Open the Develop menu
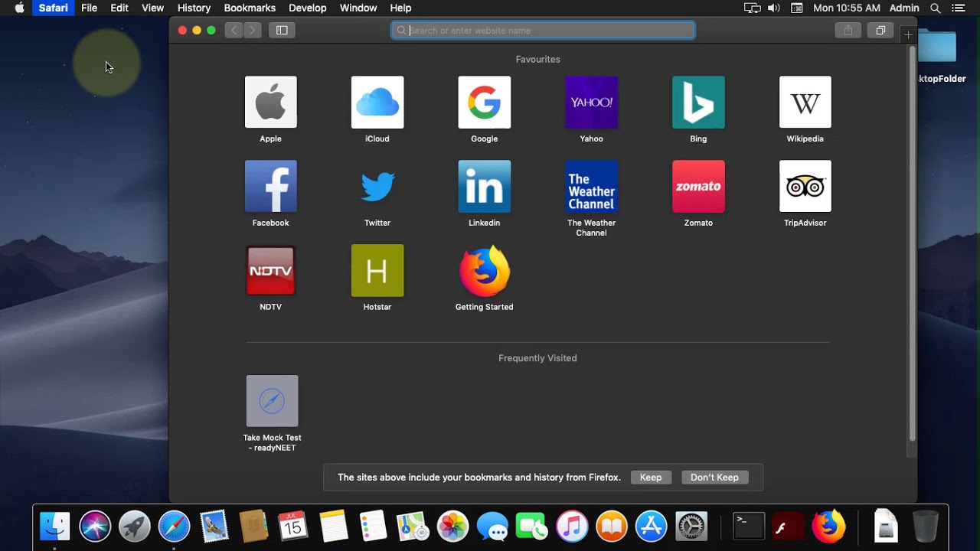This screenshot has height=551, width=980. tap(308, 8)
